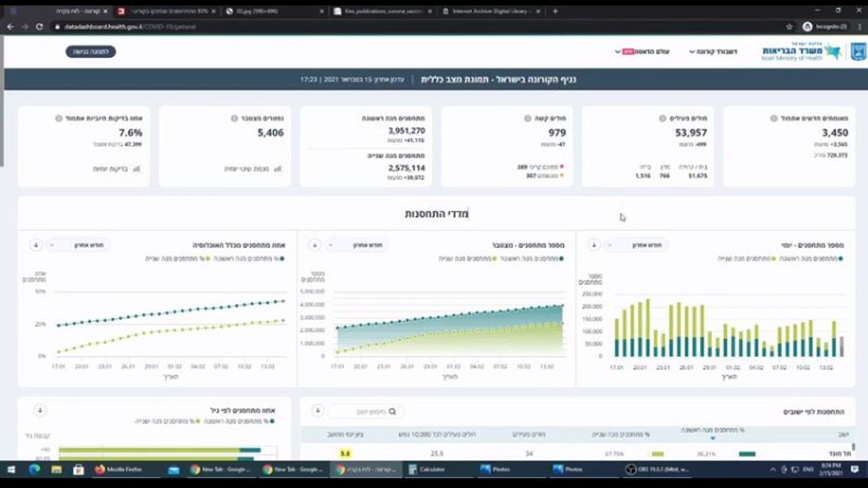This screenshot has width=868, height=488.
Task: Click info icon on positive tests percent card
Action: coord(59,119)
